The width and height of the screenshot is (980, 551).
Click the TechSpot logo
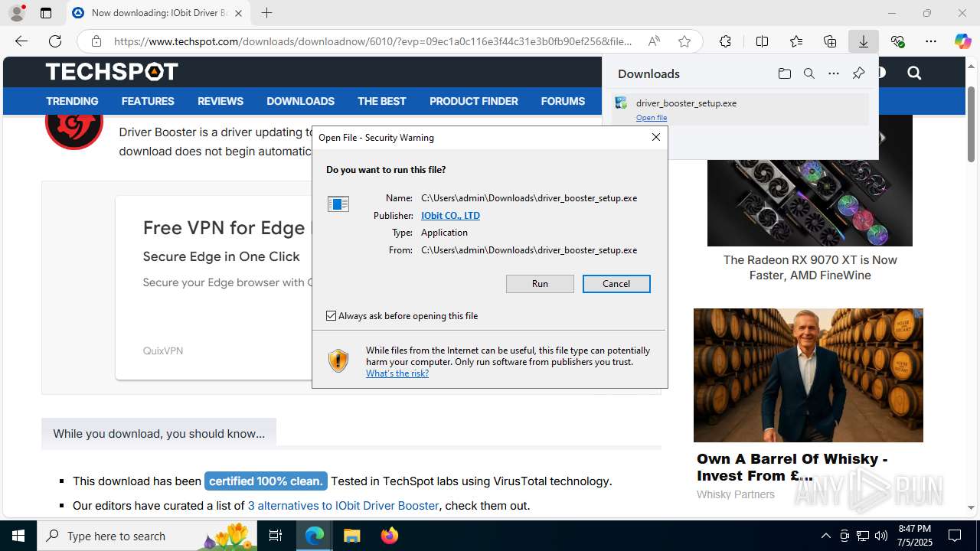[112, 72]
